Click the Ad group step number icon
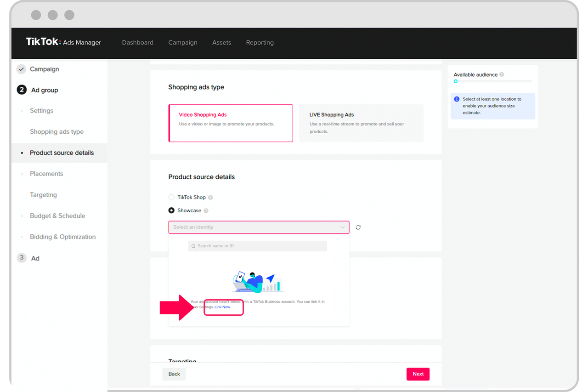 22,90
